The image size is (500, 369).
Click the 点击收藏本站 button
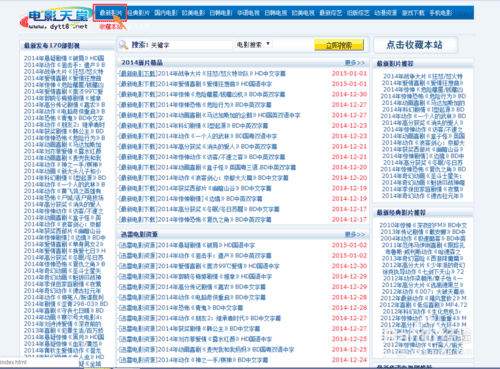pos(415,45)
